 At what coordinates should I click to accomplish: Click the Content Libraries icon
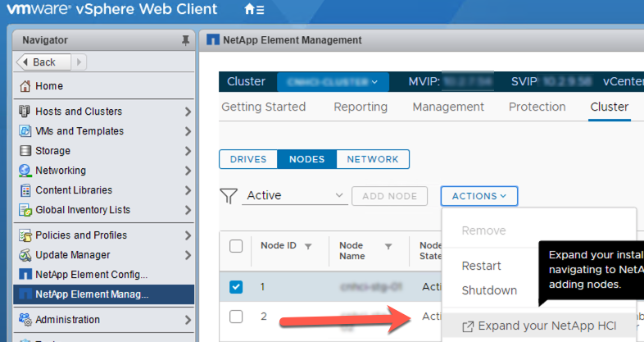click(x=25, y=190)
